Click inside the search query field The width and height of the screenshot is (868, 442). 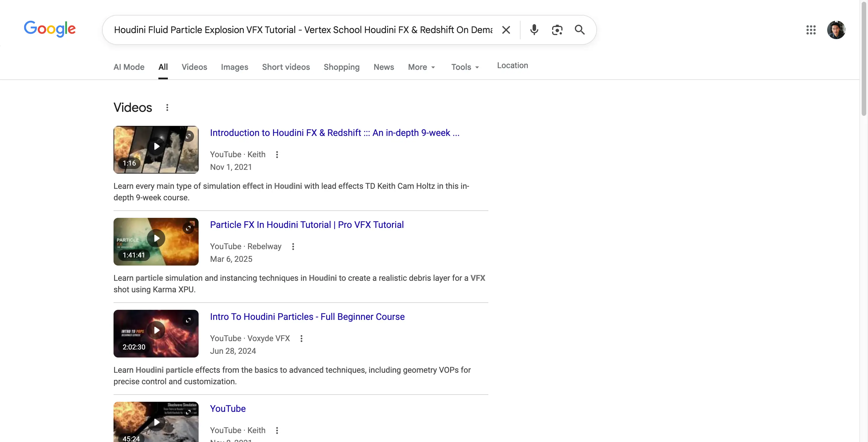coord(303,30)
